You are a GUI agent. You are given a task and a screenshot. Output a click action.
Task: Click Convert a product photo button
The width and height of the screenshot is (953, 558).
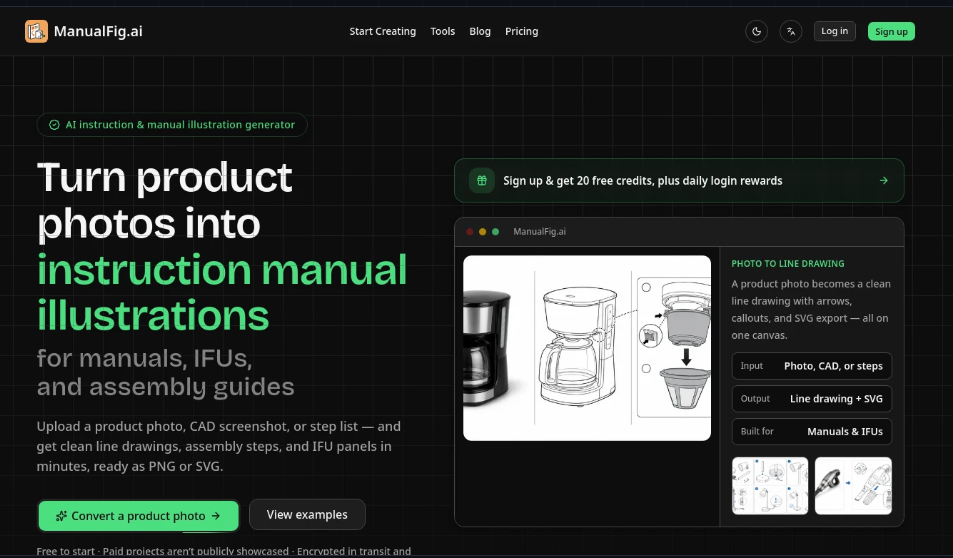tap(139, 516)
